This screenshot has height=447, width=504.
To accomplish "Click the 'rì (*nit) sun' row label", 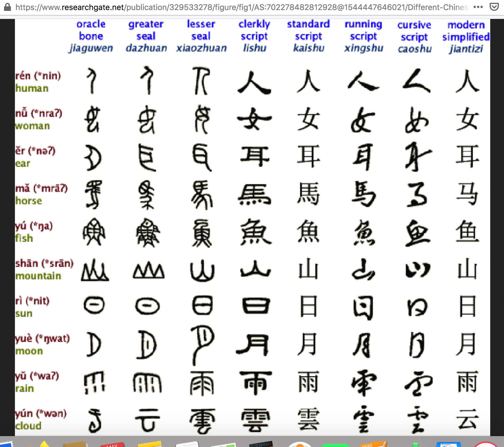I will (32, 307).
